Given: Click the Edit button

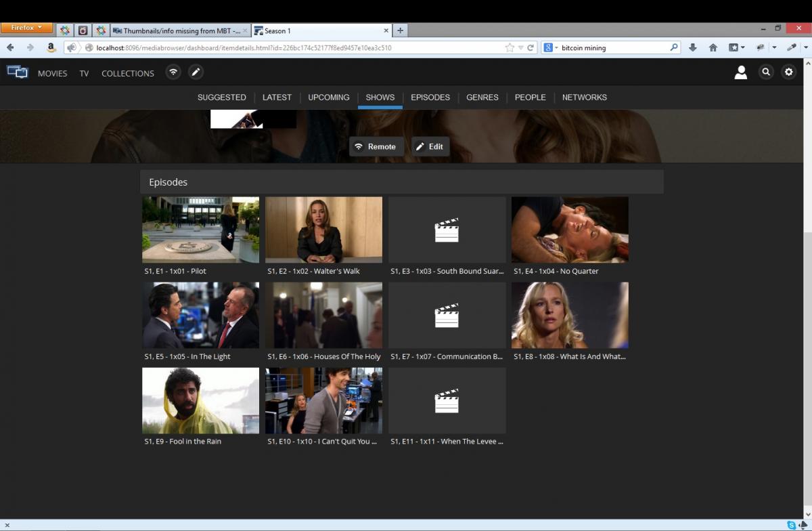Looking at the screenshot, I should (x=430, y=146).
